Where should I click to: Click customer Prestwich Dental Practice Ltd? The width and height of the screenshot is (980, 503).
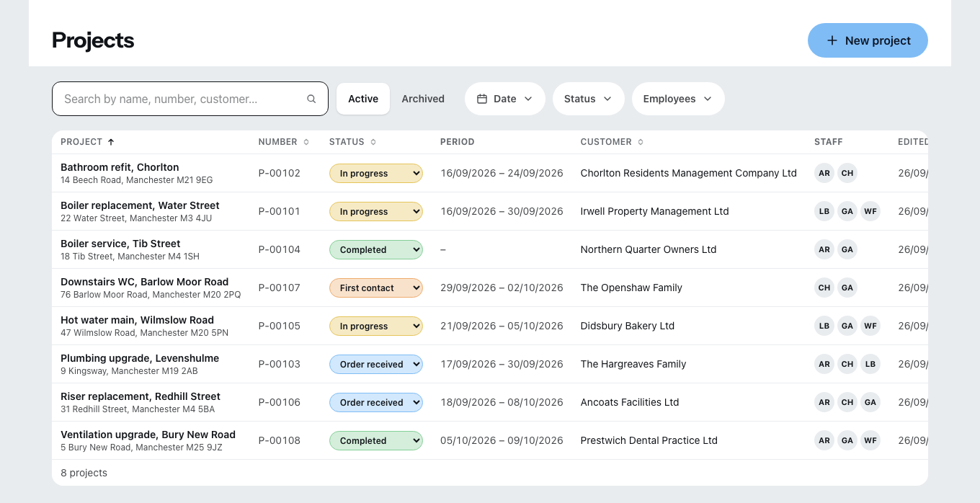(649, 440)
